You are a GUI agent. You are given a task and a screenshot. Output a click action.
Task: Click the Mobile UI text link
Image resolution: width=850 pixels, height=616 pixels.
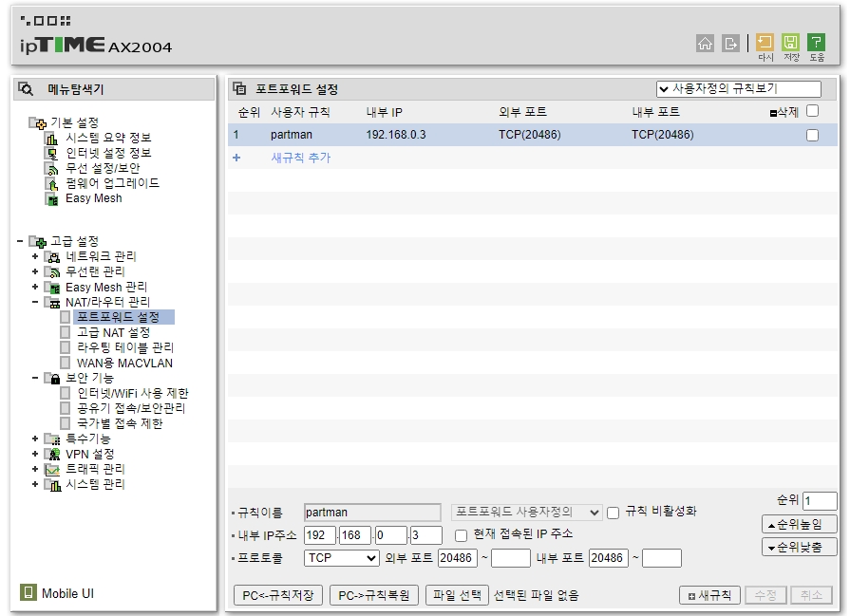coord(67,593)
